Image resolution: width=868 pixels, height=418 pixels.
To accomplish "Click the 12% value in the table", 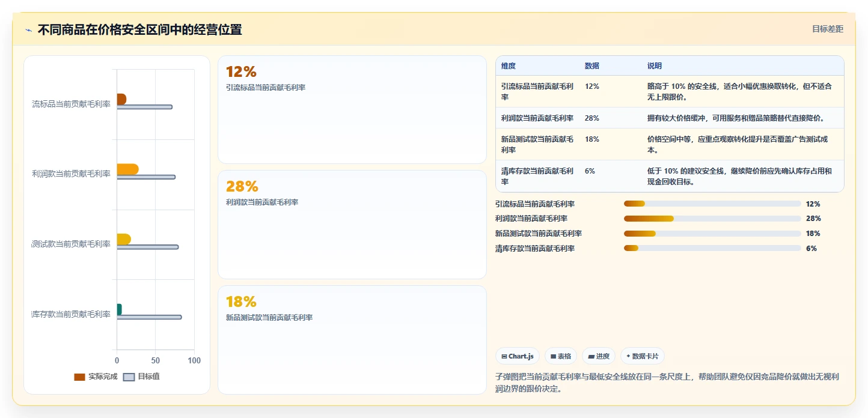I will point(591,86).
